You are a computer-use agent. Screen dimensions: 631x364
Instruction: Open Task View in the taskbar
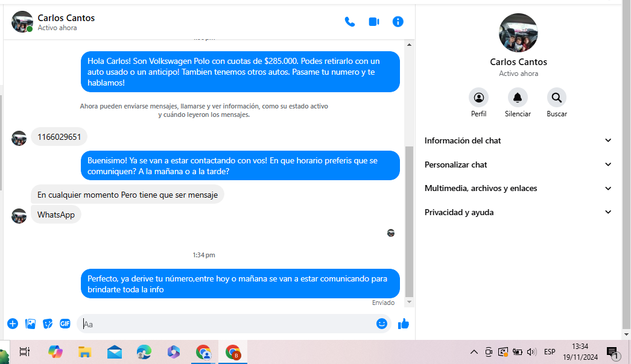[x=25, y=352]
